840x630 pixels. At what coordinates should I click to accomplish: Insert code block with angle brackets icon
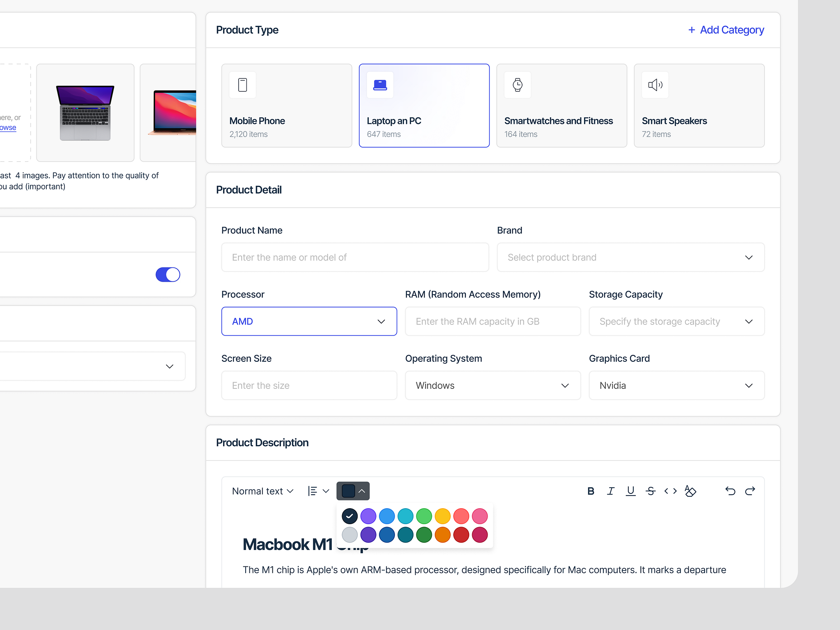point(670,491)
